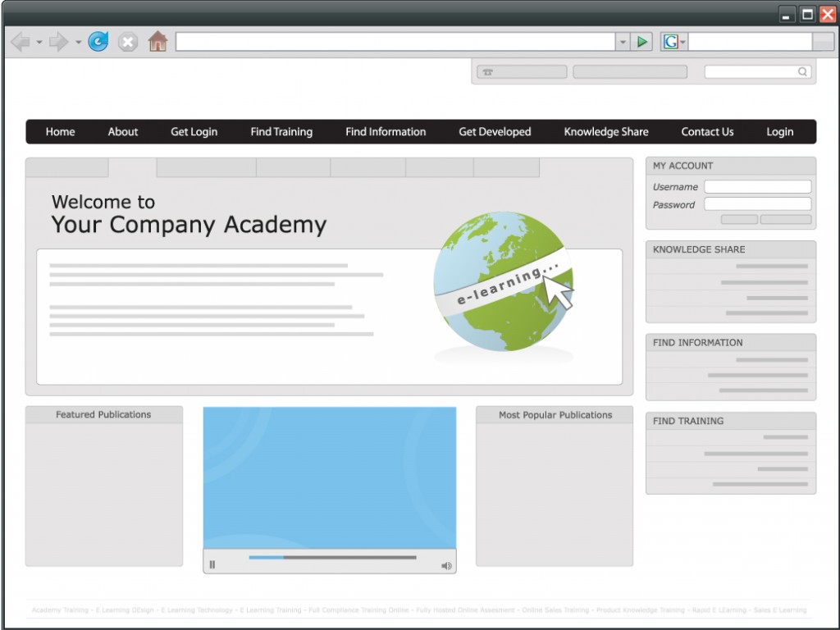Pause the video player
The image size is (840, 630).
pyautogui.click(x=212, y=564)
